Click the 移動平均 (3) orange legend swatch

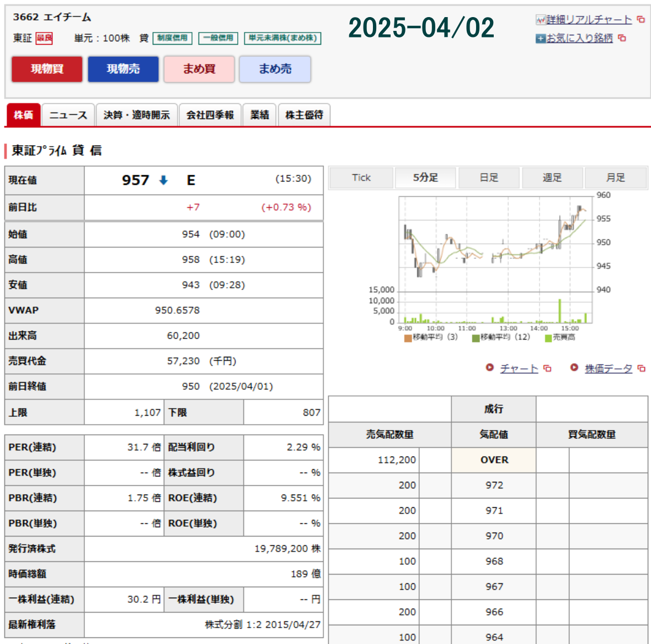tap(408, 338)
